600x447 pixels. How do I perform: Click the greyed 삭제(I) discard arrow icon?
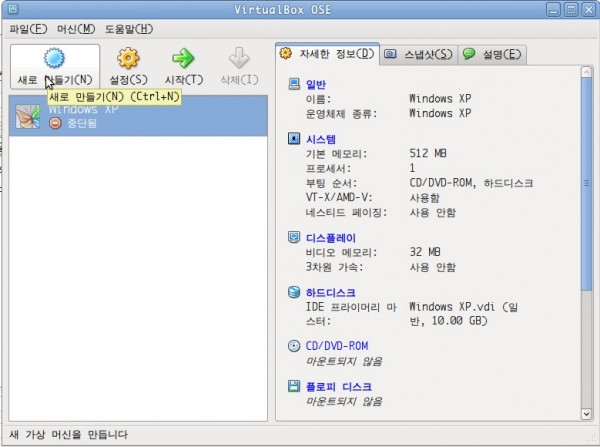pyautogui.click(x=239, y=58)
